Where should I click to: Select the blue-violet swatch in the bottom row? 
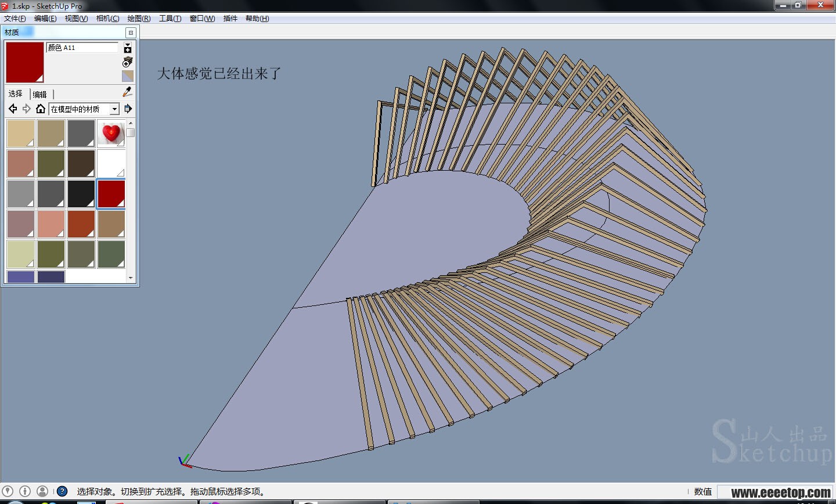pyautogui.click(x=21, y=276)
